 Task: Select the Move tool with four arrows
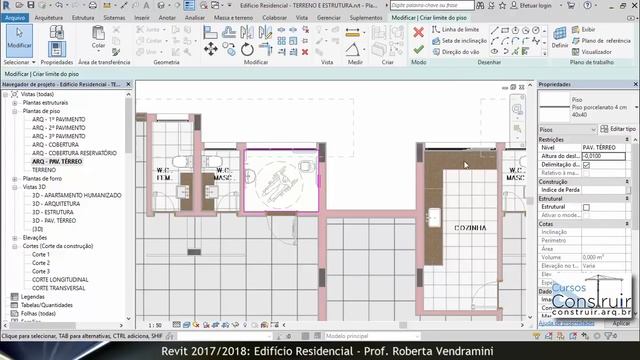tap(211, 50)
